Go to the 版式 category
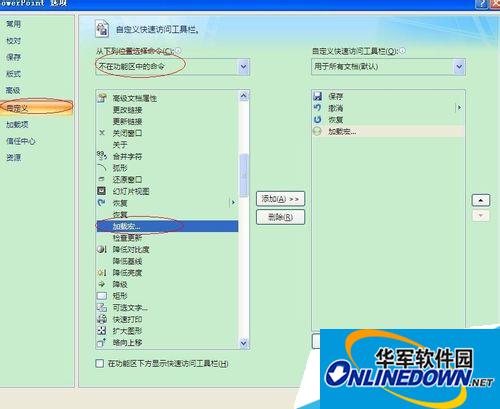Image resolution: width=500 pixels, height=409 pixels. click(x=14, y=74)
